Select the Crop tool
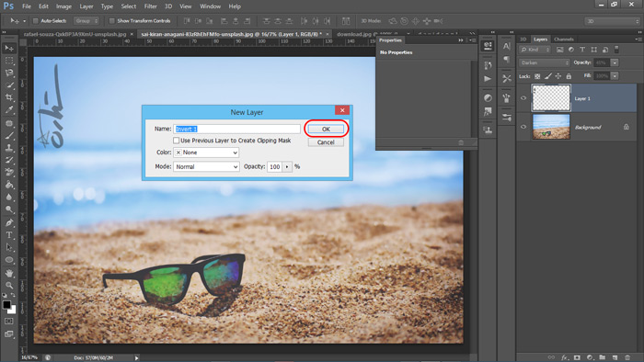 tap(9, 97)
